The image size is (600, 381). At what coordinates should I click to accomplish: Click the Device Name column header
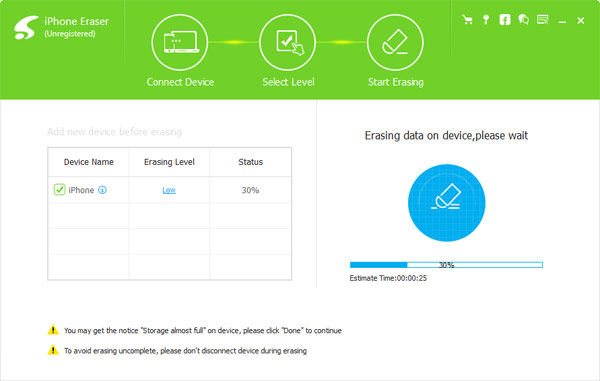coord(88,162)
